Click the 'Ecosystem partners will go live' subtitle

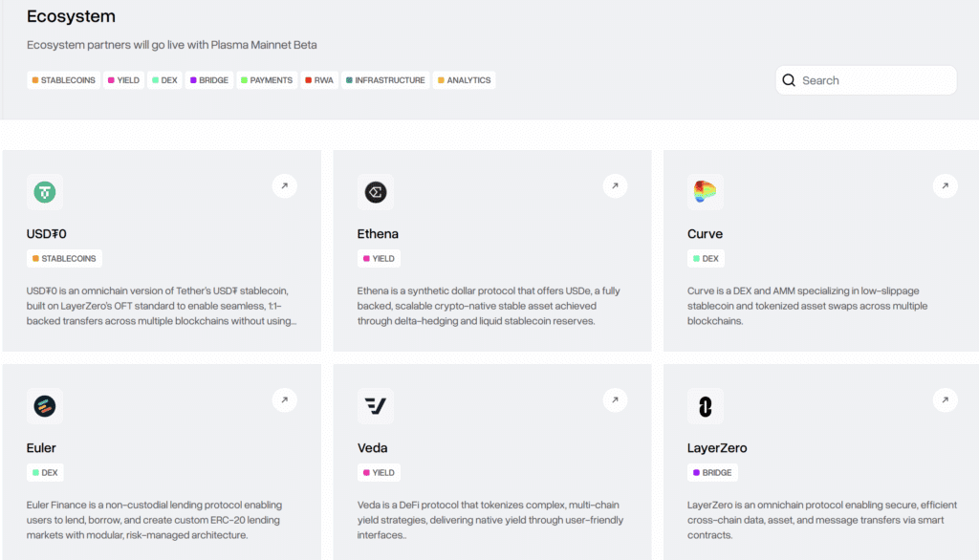click(x=172, y=45)
